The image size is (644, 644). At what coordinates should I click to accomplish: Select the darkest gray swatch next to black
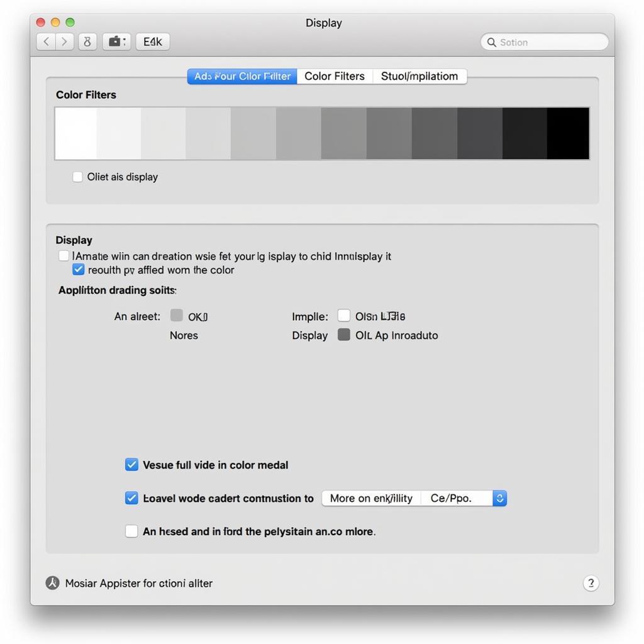[525, 133]
